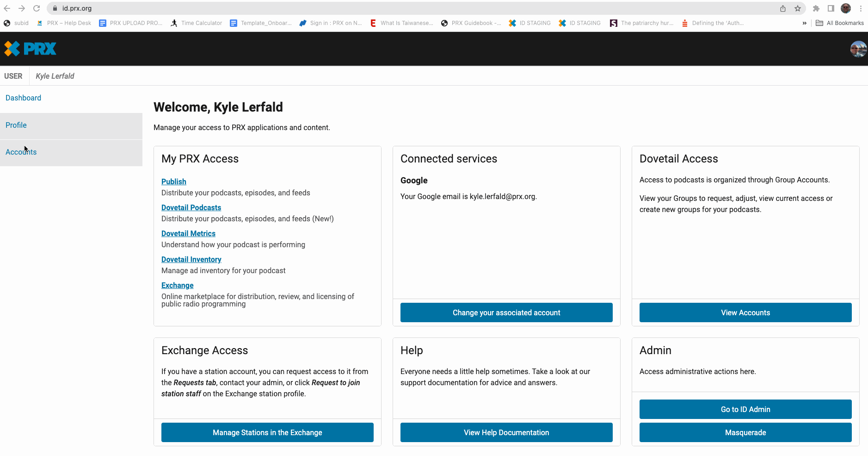Open the Dovetail Podcasts link
The image size is (868, 456).
191,207
